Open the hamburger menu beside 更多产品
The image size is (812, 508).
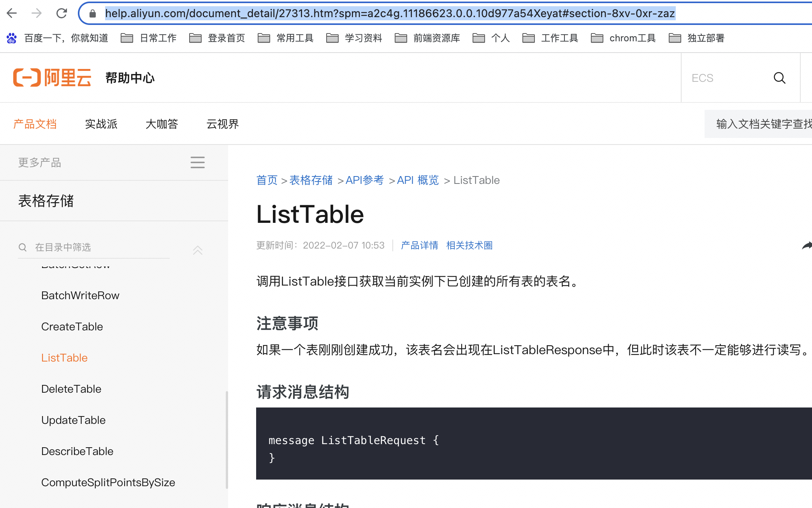pos(197,162)
